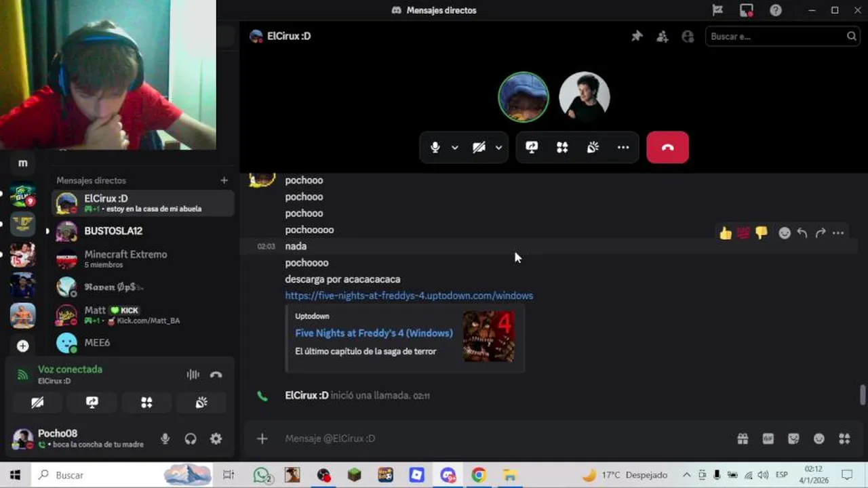Open pinned messages icon in header
Image resolution: width=868 pixels, height=488 pixels.
click(x=637, y=37)
